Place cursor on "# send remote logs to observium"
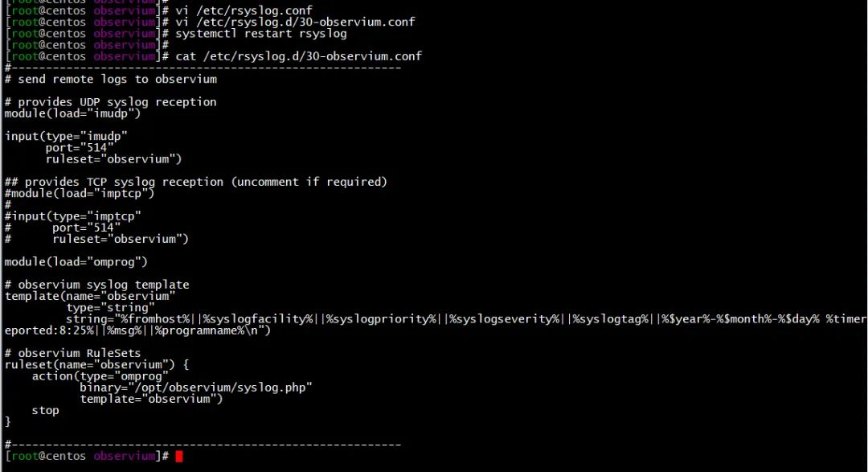 pos(111,79)
